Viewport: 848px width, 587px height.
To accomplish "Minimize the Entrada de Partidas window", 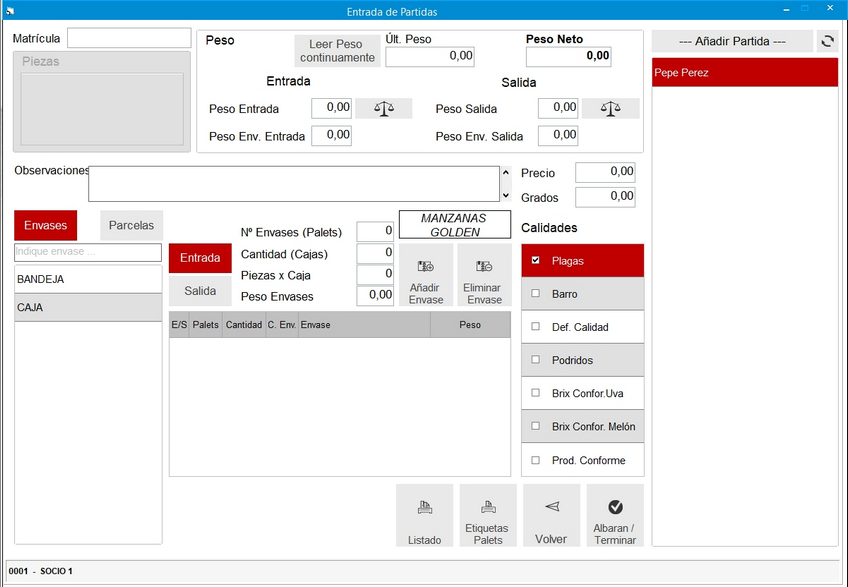I will point(786,9).
